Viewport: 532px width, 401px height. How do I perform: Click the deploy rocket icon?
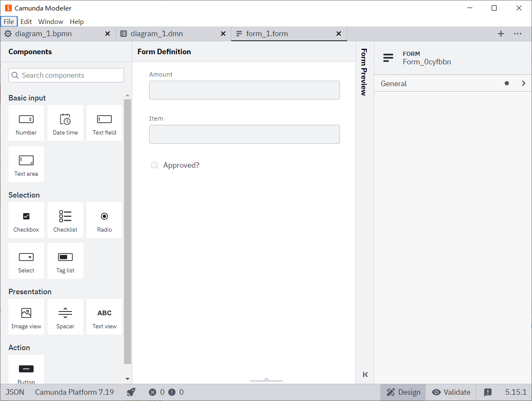pos(131,392)
